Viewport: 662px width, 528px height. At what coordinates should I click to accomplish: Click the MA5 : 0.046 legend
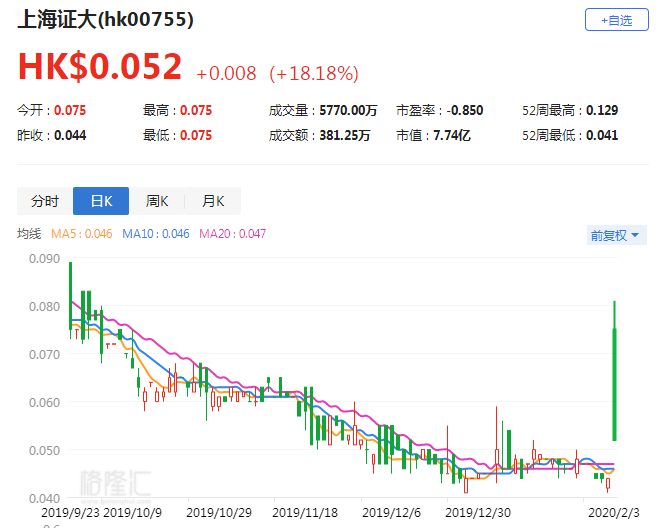81,234
